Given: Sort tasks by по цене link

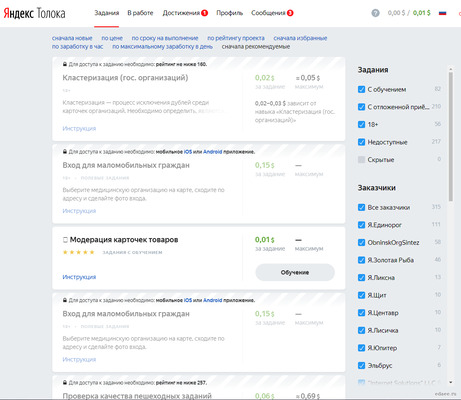Looking at the screenshot, I should tap(112, 38).
